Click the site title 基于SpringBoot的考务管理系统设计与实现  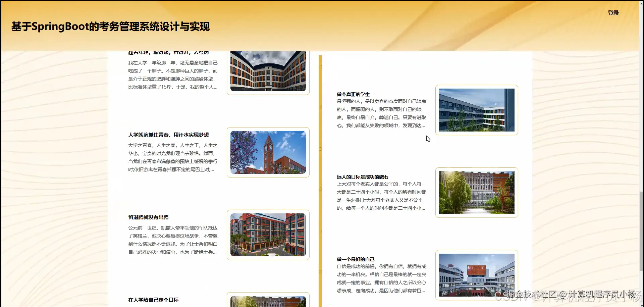coord(110,27)
